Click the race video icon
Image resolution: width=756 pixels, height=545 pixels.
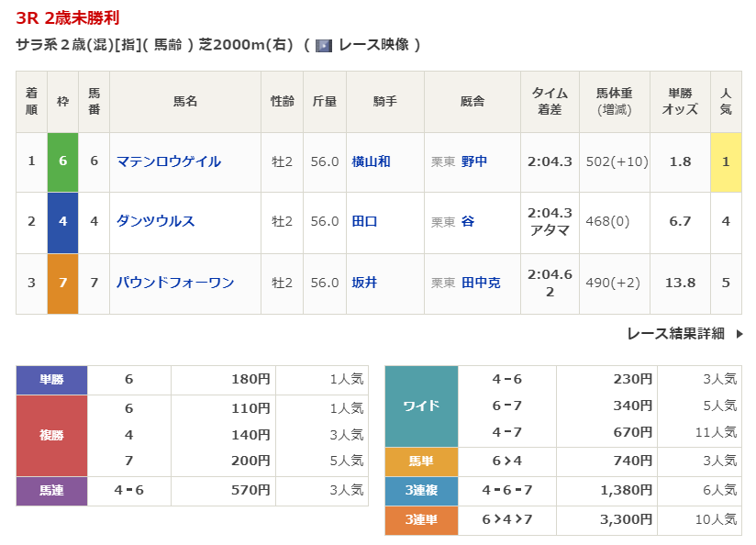pos(324,45)
